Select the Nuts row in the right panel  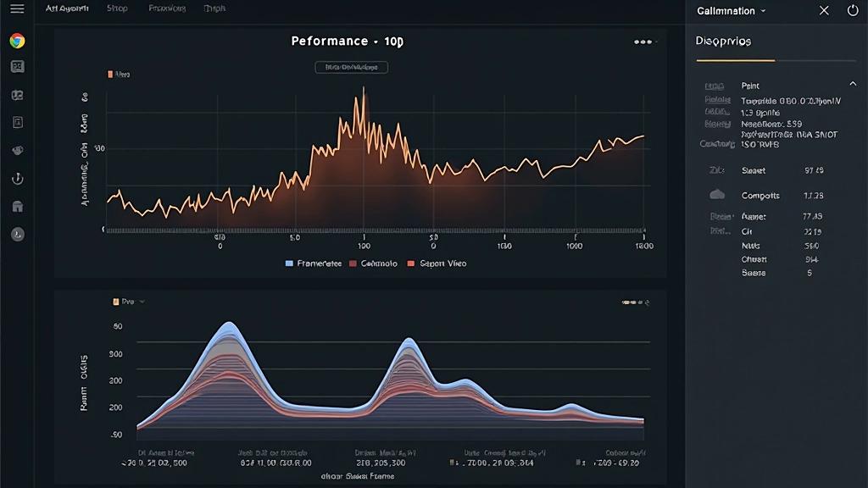tap(781, 246)
